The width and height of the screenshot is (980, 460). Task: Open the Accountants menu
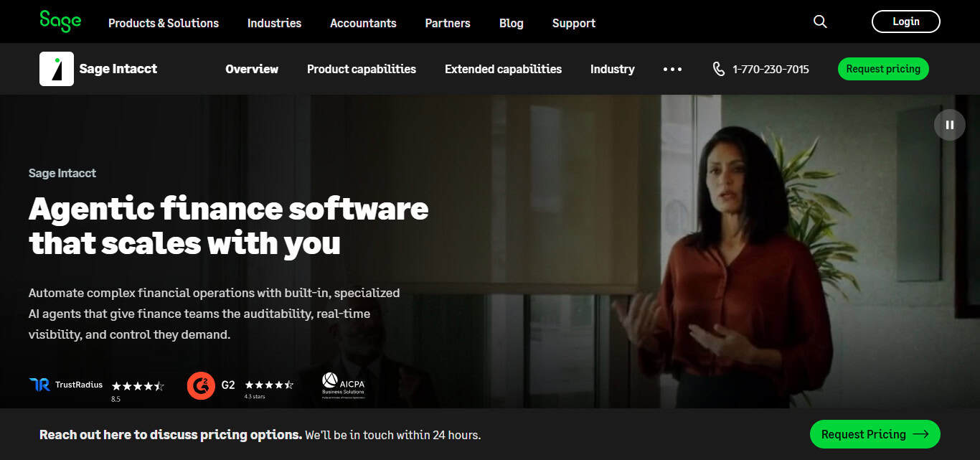[x=363, y=23]
